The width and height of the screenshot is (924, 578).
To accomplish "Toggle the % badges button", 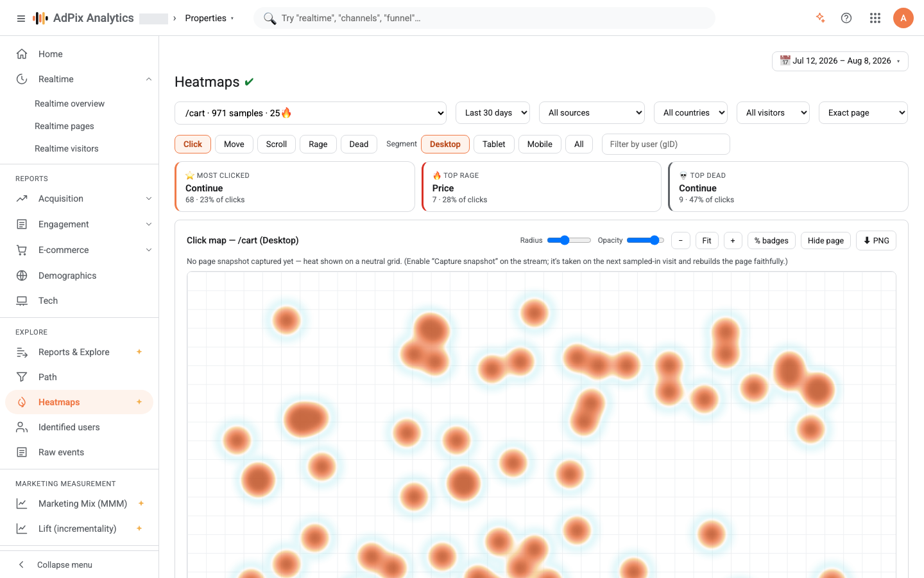I will click(771, 240).
